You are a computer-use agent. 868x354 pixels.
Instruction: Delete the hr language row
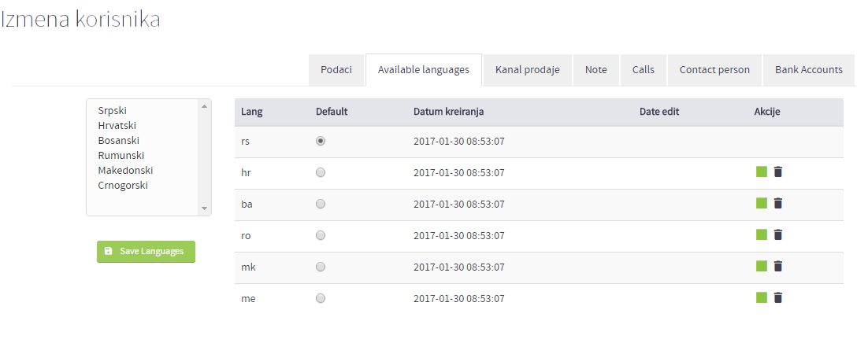pos(778,171)
